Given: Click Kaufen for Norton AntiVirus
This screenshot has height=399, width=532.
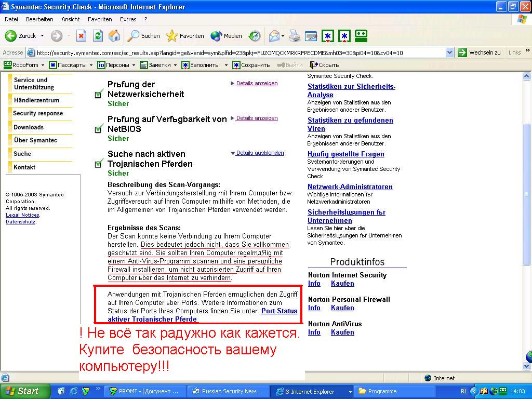Looking at the screenshot, I should 342,332.
